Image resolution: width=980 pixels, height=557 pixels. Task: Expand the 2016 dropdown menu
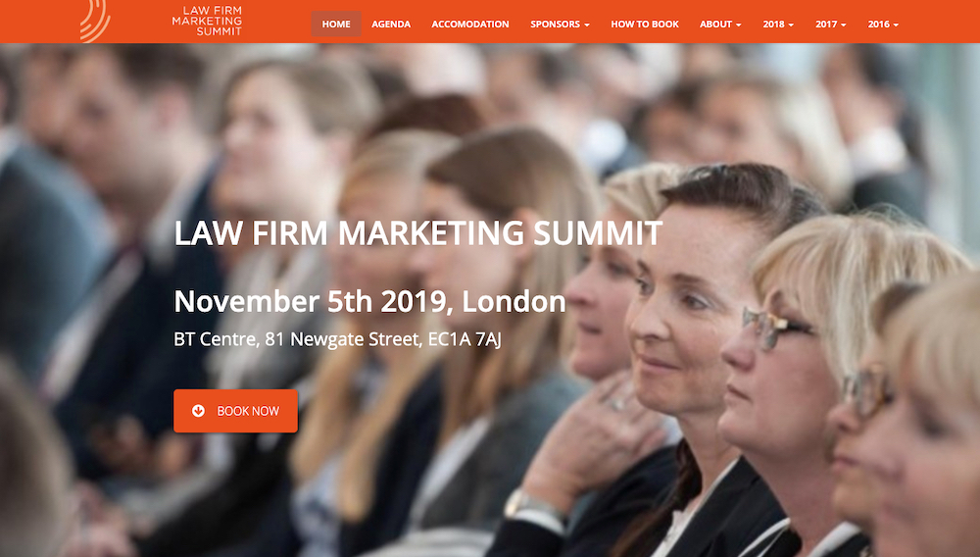click(883, 24)
